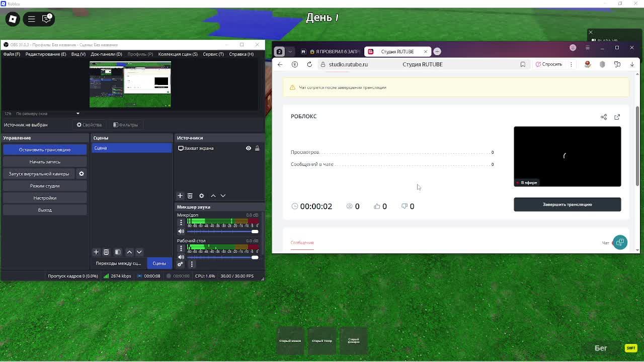Ask Alice via the Спросить button
Image resolution: width=644 pixels, height=362 pixels.
548,64
